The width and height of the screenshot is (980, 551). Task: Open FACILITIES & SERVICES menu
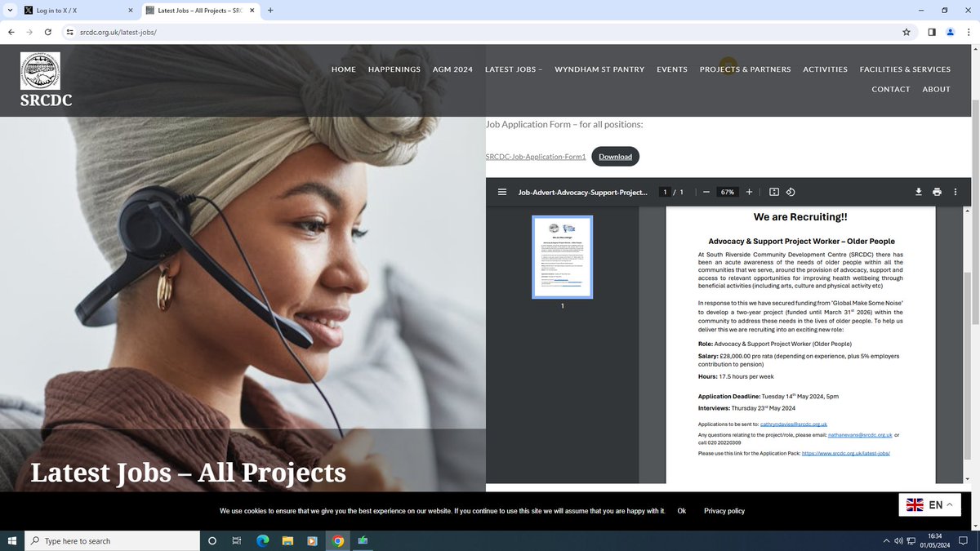point(905,69)
